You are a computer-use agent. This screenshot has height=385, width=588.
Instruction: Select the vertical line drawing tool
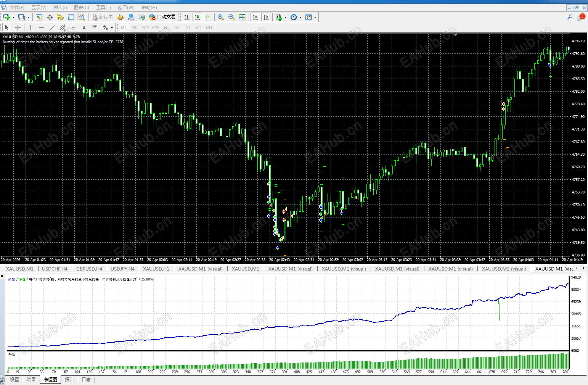pos(31,27)
